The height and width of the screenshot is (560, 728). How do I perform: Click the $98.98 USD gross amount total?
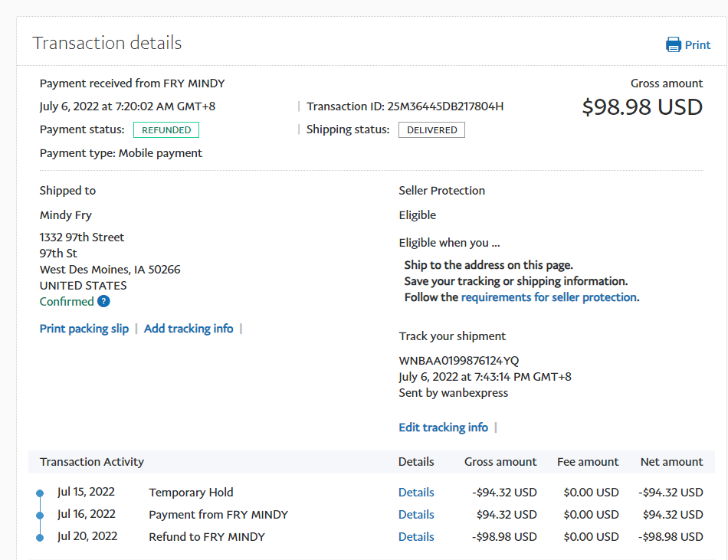[x=642, y=107]
